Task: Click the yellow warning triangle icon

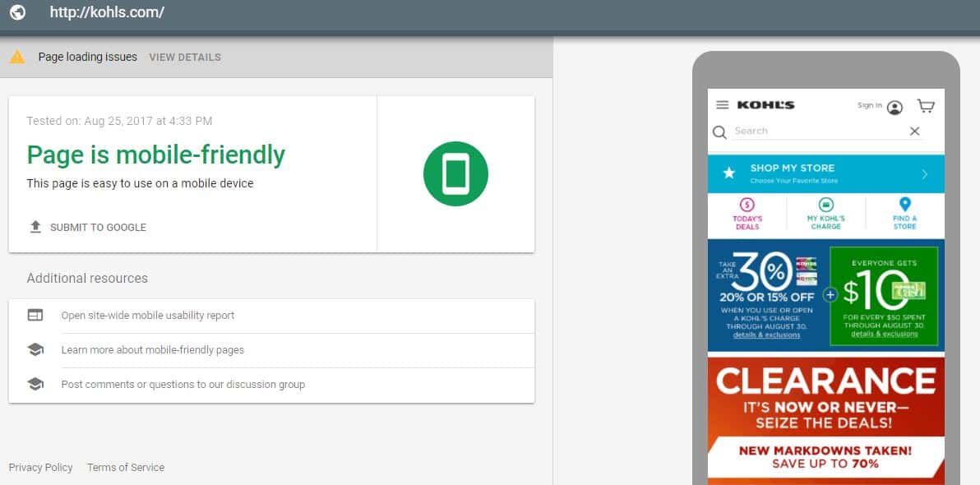Action: (x=17, y=57)
